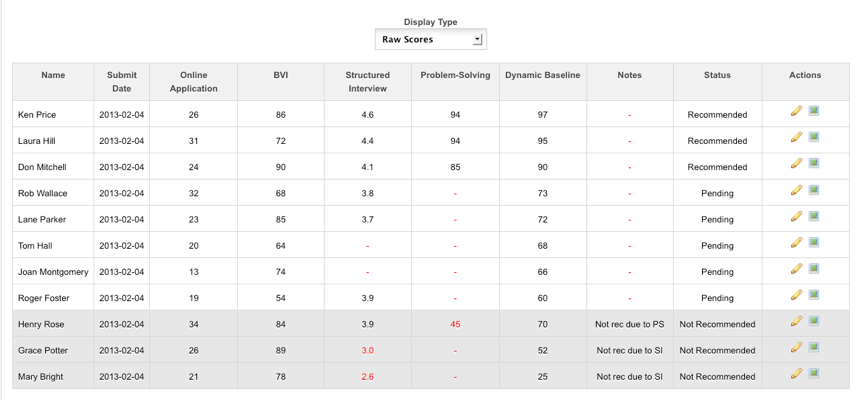The image size is (860, 400).
Task: Click the note 'Not rec due to PS'
Action: [x=630, y=324]
